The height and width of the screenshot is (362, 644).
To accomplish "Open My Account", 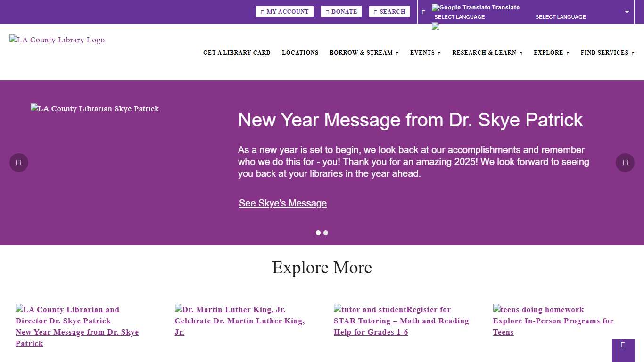I will [x=284, y=12].
